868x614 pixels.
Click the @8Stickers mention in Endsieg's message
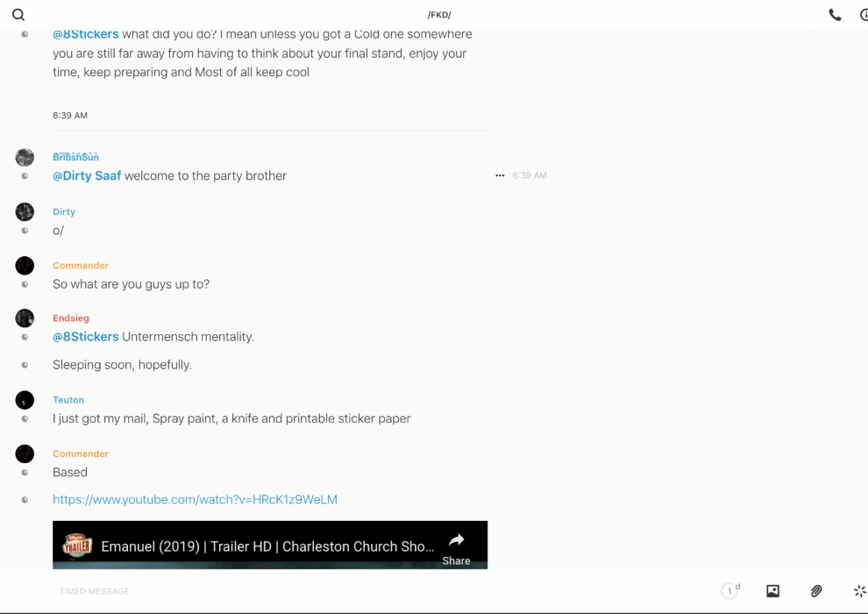click(x=86, y=337)
